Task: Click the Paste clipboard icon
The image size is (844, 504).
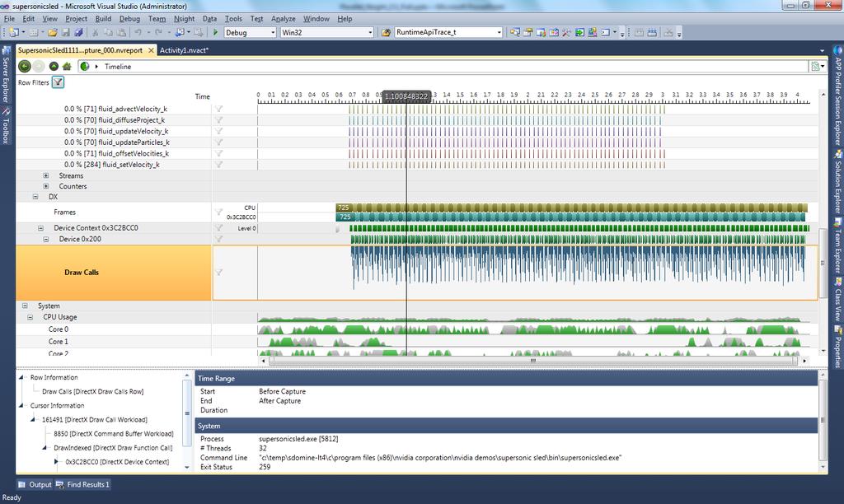Action: 121,32
